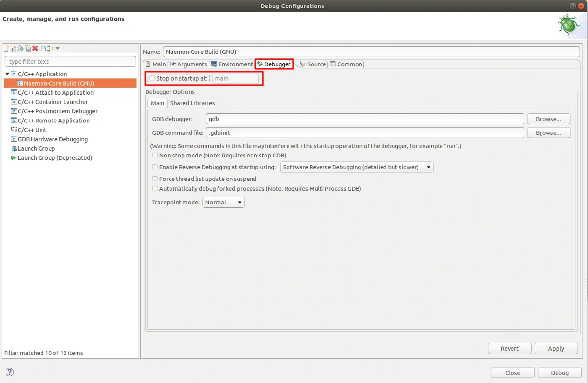Viewport: 588px width, 383px height.
Task: Toggle Automatically debug forked processes checkbox
Action: (155, 189)
